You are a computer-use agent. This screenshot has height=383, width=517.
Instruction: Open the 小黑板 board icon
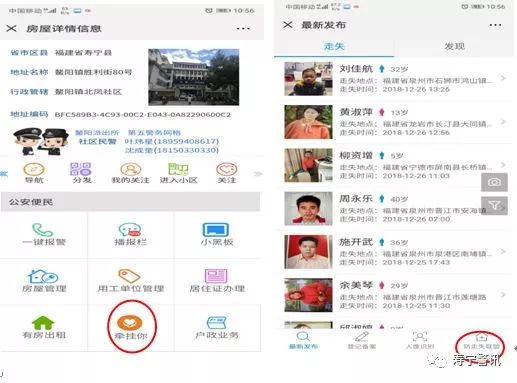[216, 230]
